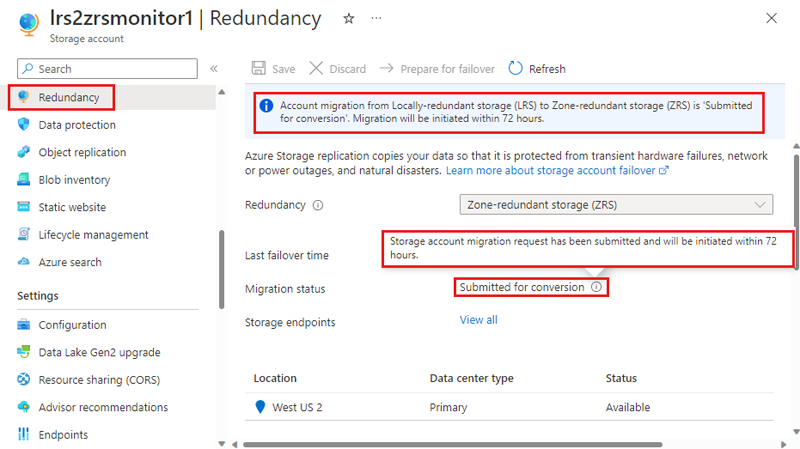Viewport: 800px width, 449px height.
Task: Click the Discard X icon
Action: click(316, 68)
